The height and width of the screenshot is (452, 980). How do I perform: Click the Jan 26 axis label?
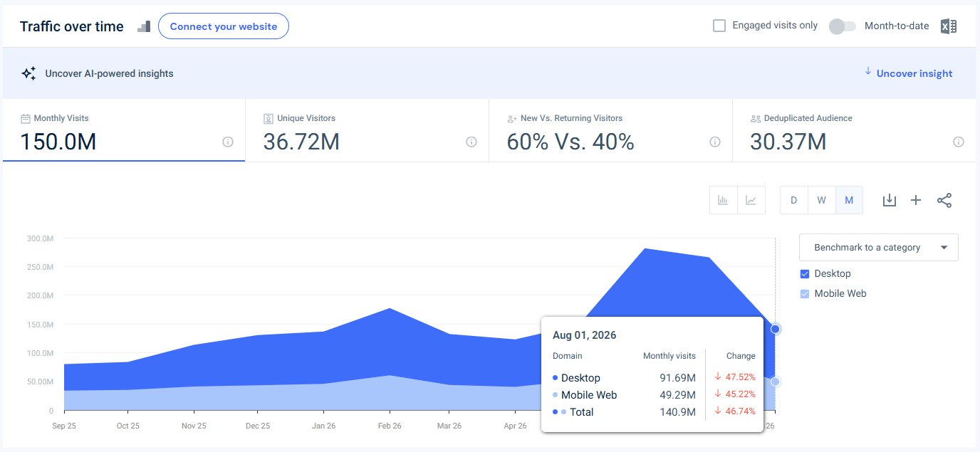point(324,426)
